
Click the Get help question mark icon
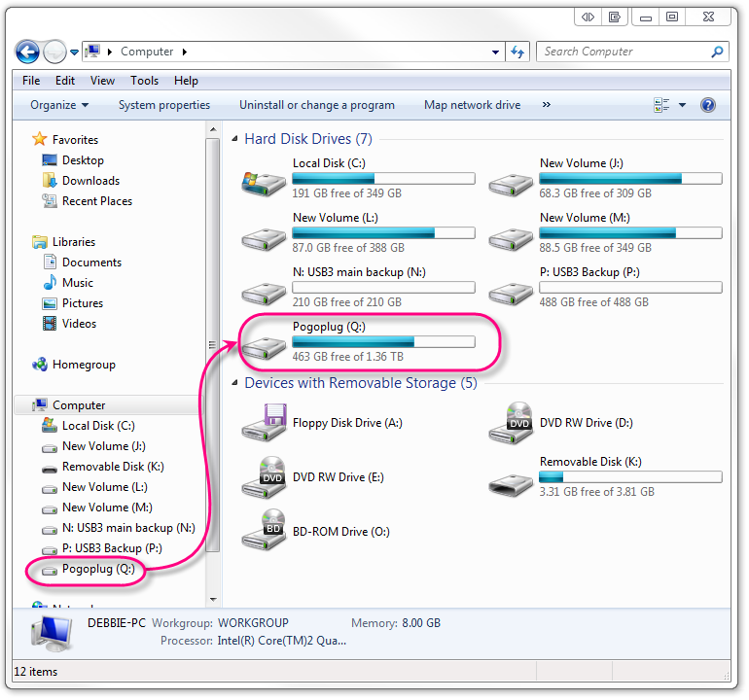coord(708,105)
